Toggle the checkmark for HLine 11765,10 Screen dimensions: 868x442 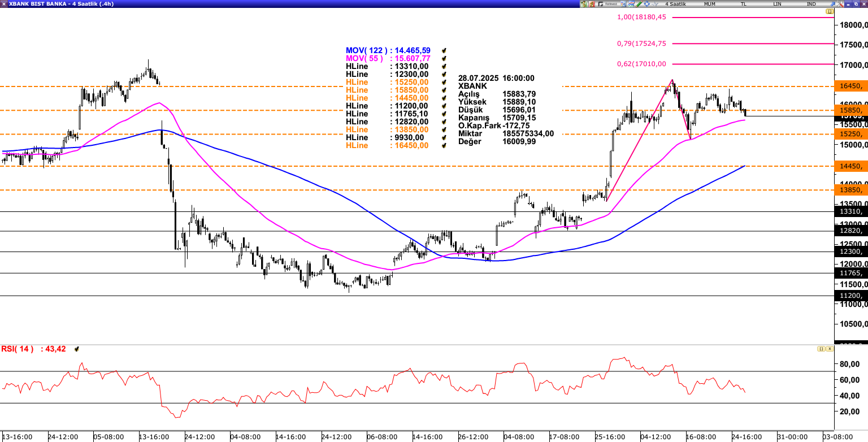click(x=444, y=114)
